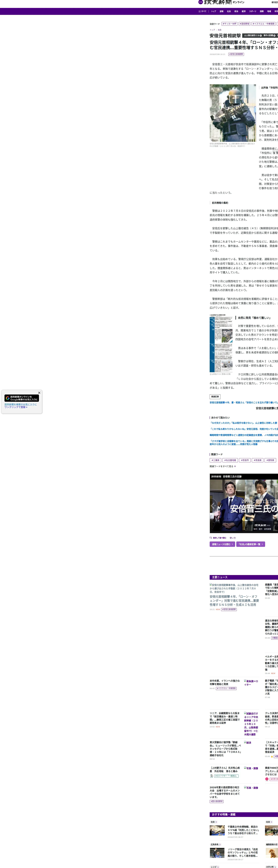Click the #サッカーW杯 hot word tag
The image size is (278, 868).
coord(229,24)
